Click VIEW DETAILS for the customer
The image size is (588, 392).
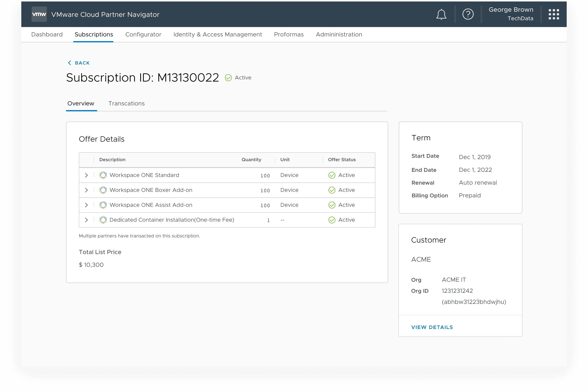point(432,327)
